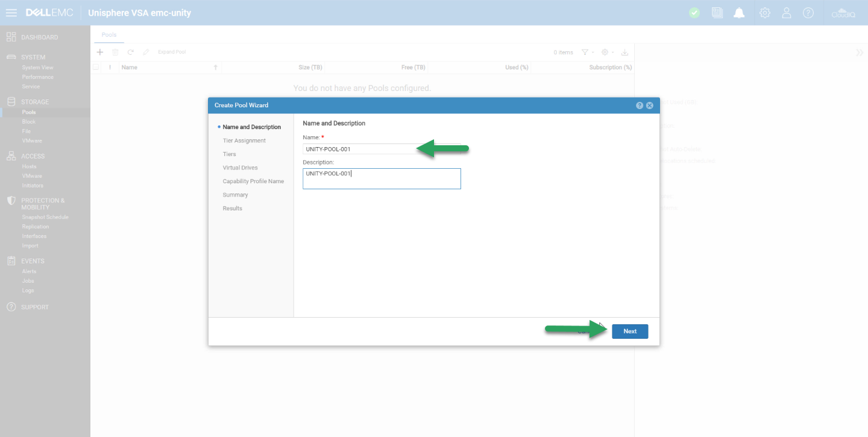This screenshot has height=437, width=868.
Task: Open Logs under Events in sidebar
Action: coord(28,291)
